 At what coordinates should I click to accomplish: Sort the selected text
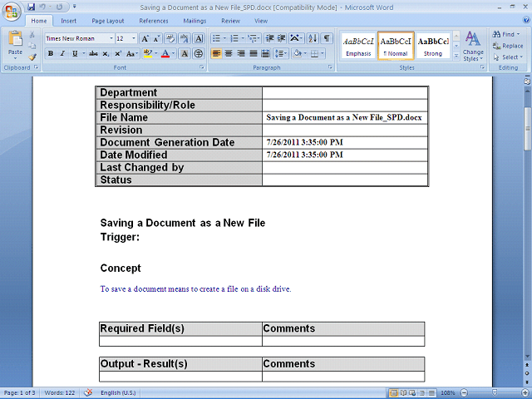313,38
